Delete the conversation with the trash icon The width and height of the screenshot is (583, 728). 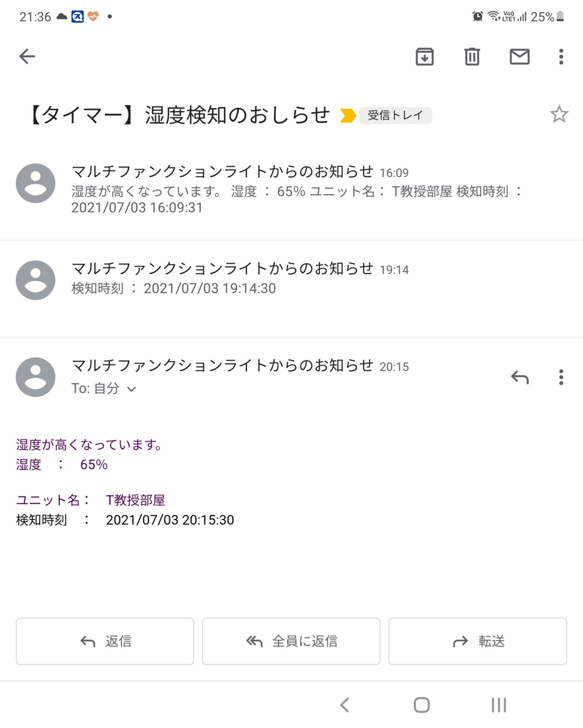[x=472, y=56]
